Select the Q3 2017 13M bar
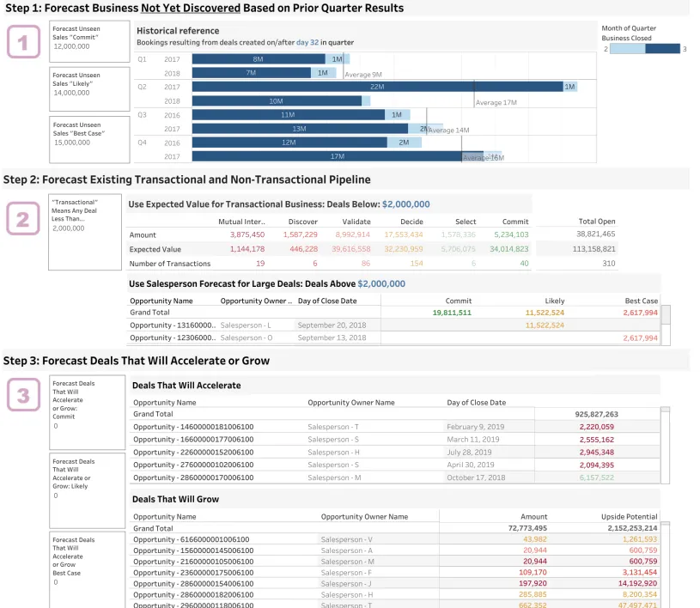This screenshot has width=700, height=608. pyautogui.click(x=300, y=129)
